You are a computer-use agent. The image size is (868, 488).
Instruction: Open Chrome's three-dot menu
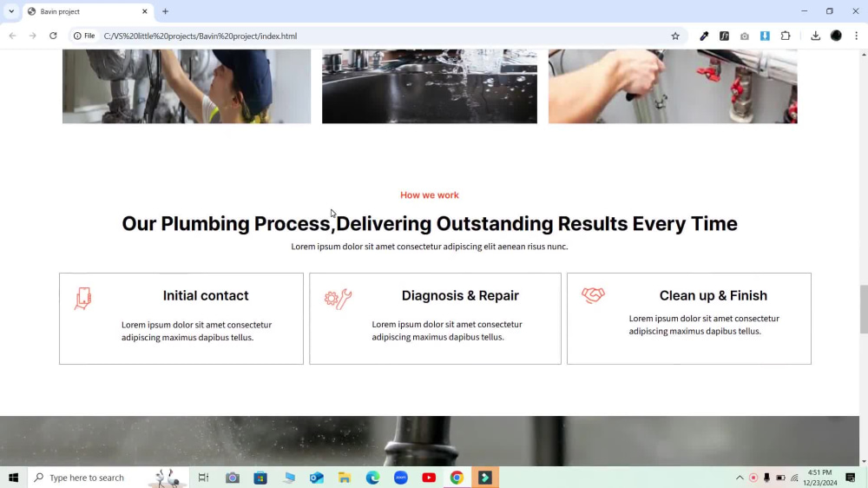tap(857, 36)
